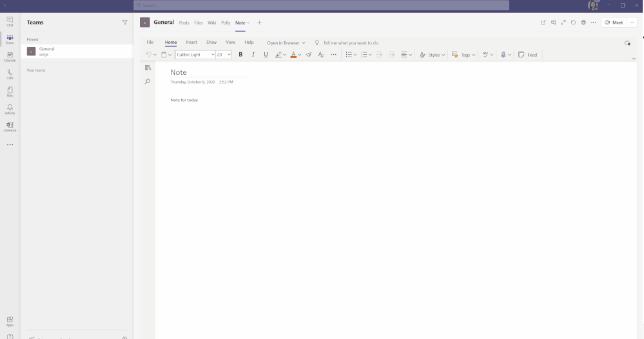Click the search magnifier in the note
This screenshot has width=644, height=339.
tap(148, 82)
